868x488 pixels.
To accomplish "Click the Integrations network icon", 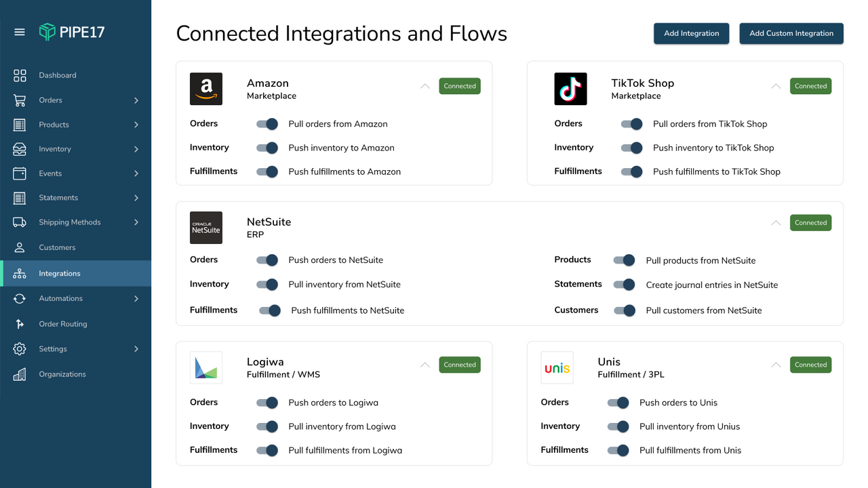I will click(20, 273).
